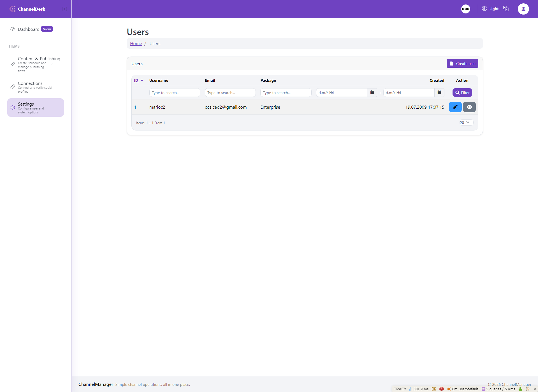
Task: Open Tracy database queries panel
Action: click(498, 389)
